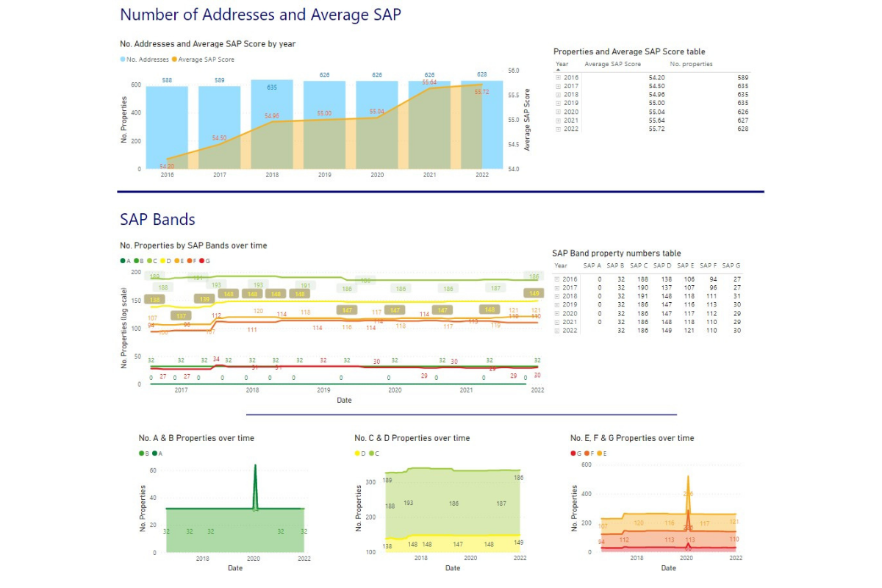This screenshot has width=882, height=588.
Task: Expand 2018 row in SAP Band property table
Action: coord(558,296)
